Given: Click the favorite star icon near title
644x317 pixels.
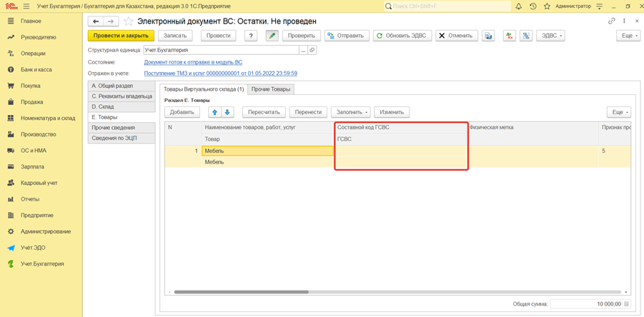Looking at the screenshot, I should [x=128, y=21].
